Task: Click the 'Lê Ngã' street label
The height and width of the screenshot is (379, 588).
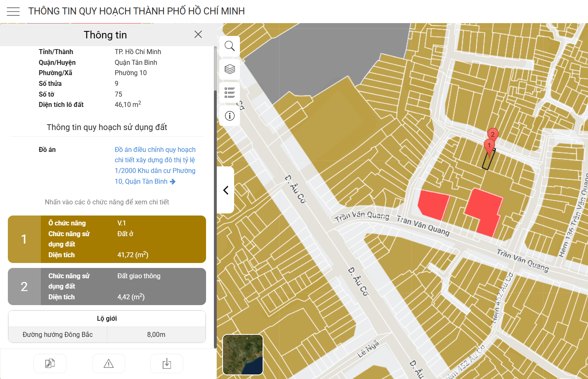Action: pos(368,349)
